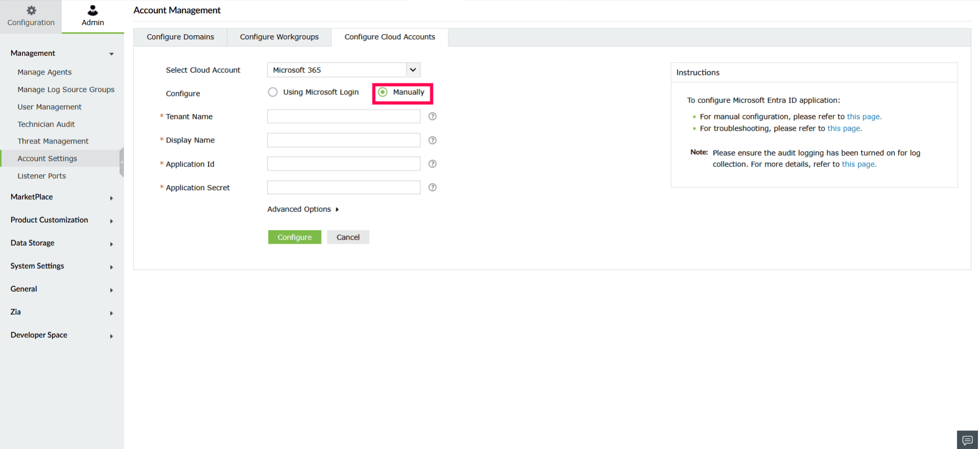980x449 pixels.
Task: Switch to Configure Domains tab
Action: tap(180, 37)
